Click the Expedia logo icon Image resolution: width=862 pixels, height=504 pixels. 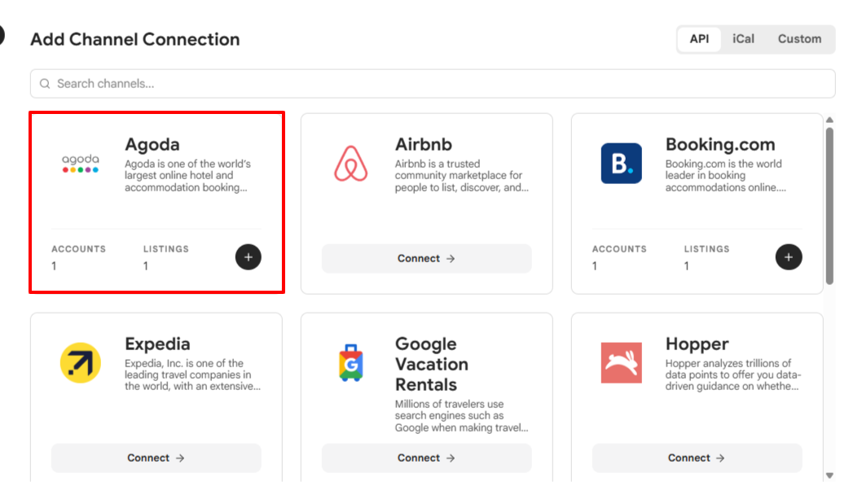[81, 363]
